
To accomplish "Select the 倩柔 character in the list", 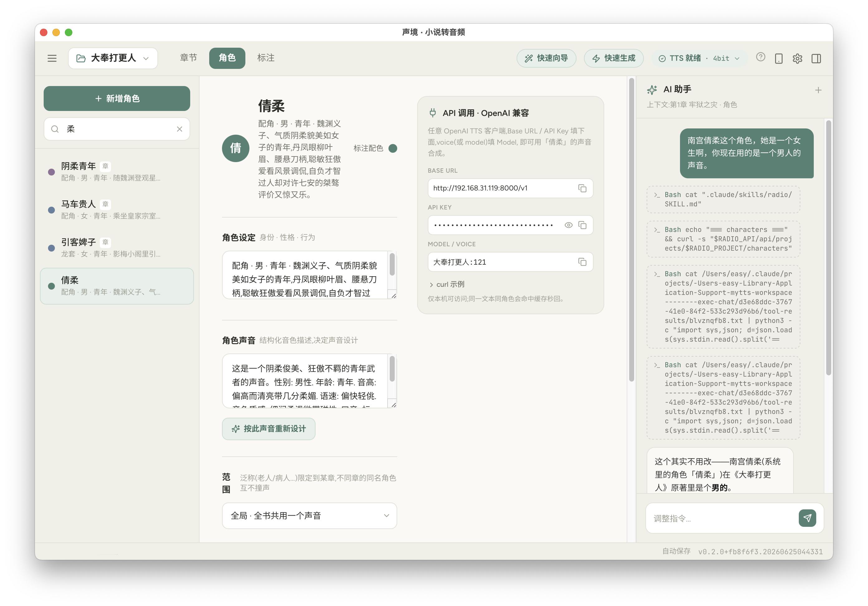I will tap(117, 286).
